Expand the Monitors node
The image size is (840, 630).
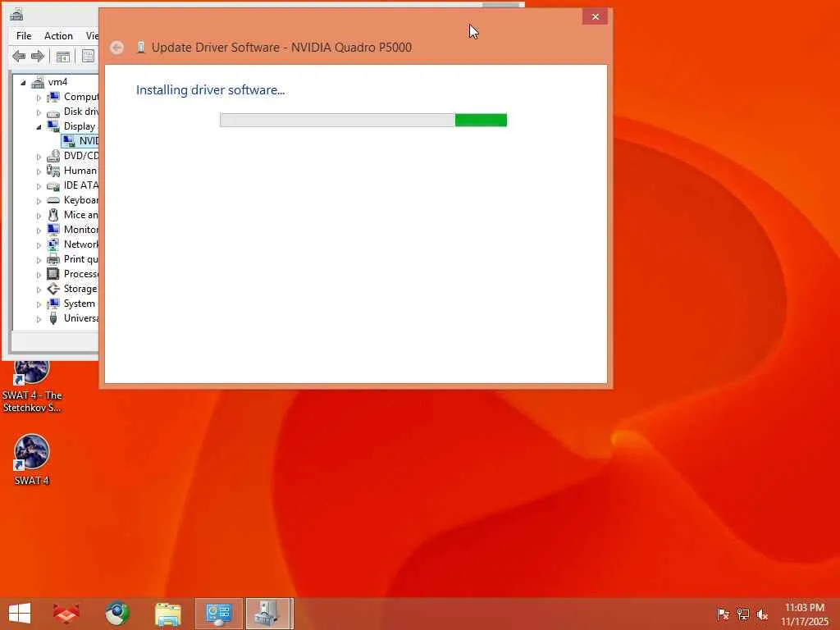(x=39, y=231)
